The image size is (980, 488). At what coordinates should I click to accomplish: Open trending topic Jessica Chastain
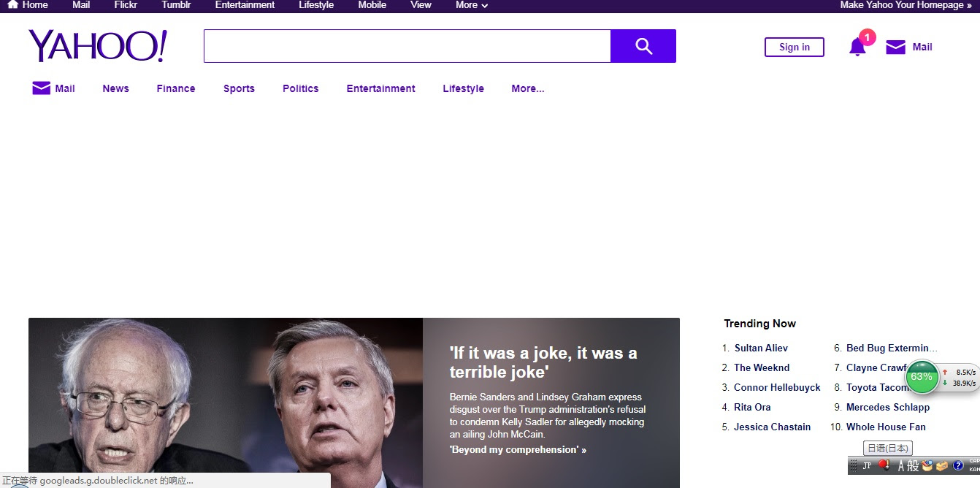772,427
